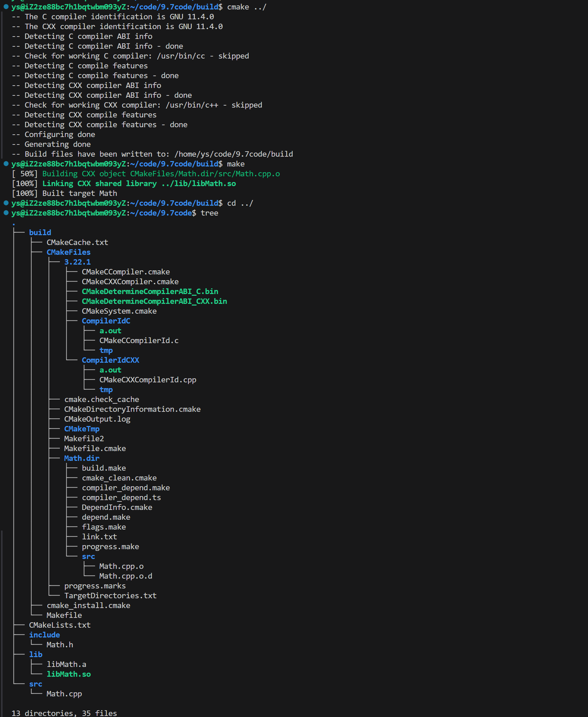The image size is (588, 717).
Task: Click CMakeDetermineCompilerABI_C.bin entry
Action: (x=150, y=292)
